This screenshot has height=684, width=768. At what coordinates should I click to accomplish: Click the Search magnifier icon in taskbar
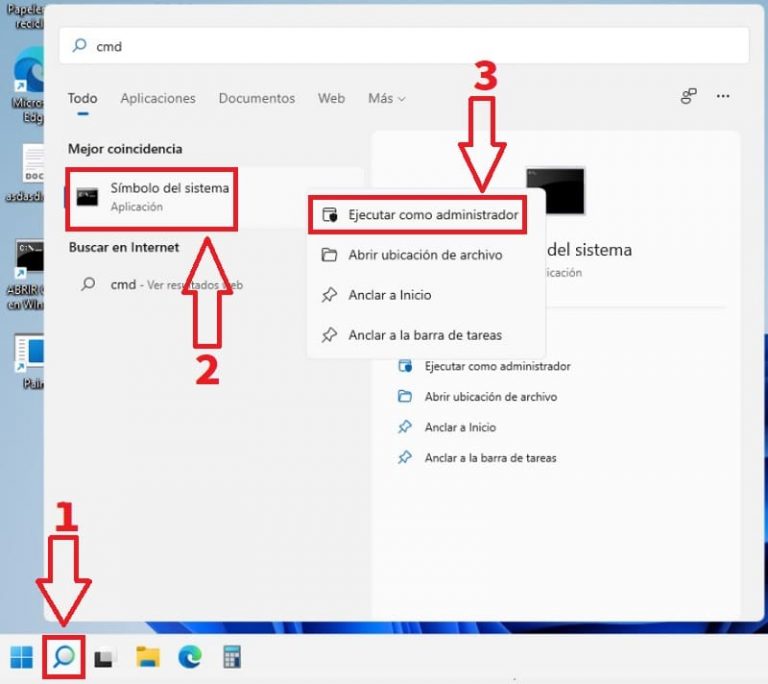[x=64, y=657]
